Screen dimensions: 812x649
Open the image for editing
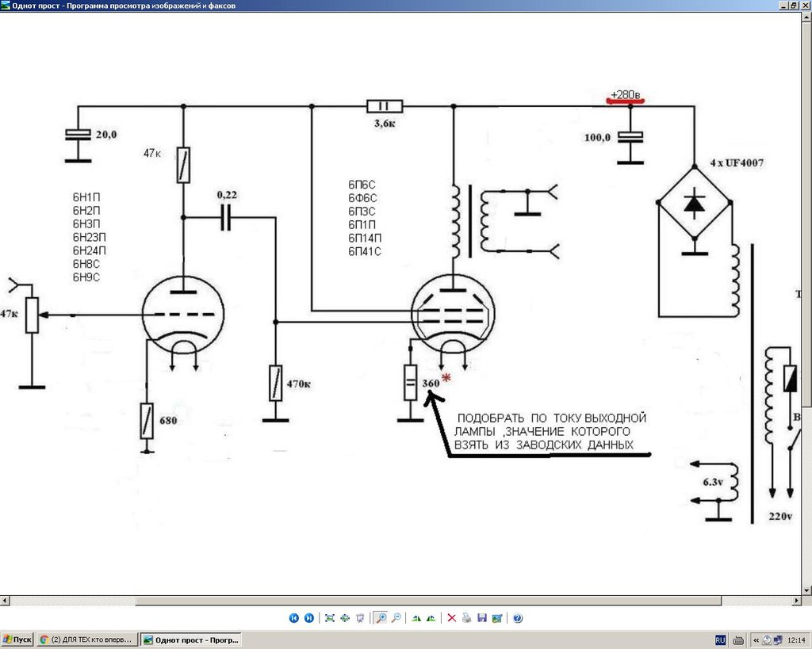tap(496, 618)
